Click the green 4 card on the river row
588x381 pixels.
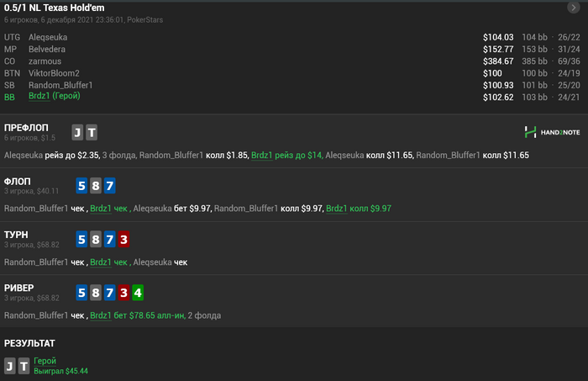tap(138, 293)
